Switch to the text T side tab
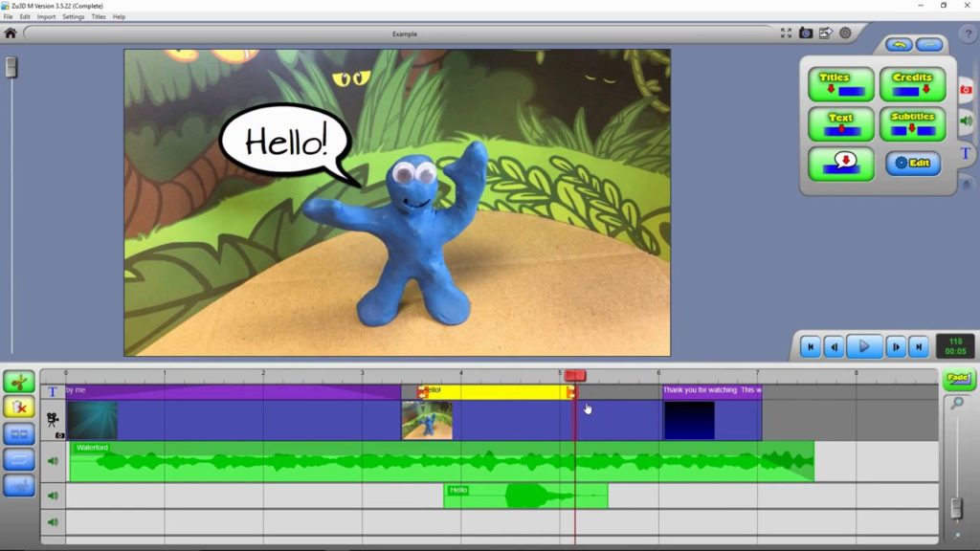This screenshot has height=551, width=980. pyautogui.click(x=967, y=153)
